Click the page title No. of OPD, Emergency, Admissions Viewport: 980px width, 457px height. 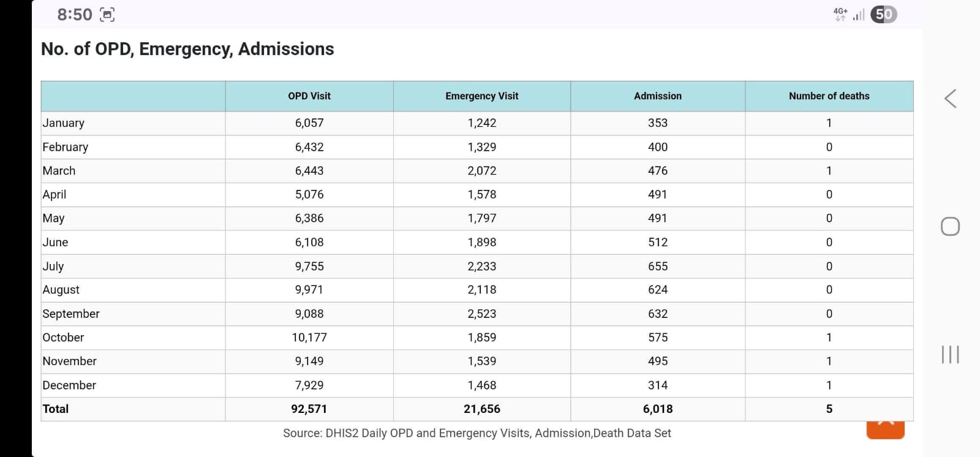tap(187, 49)
